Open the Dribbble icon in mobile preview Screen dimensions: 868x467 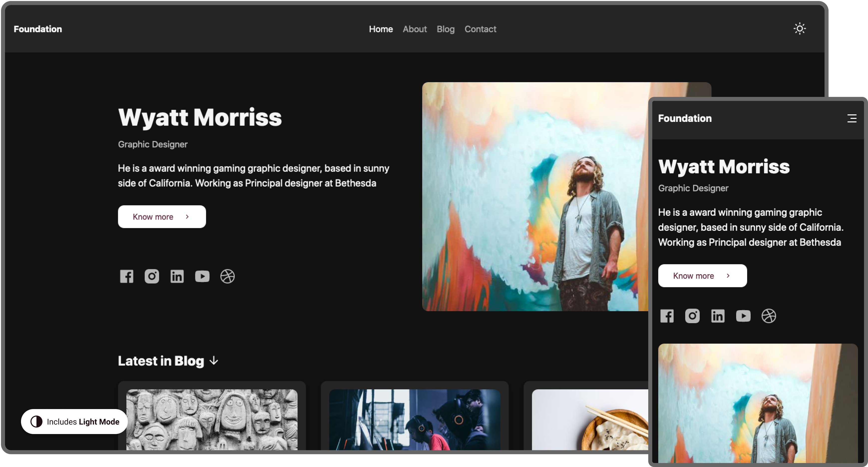[769, 316]
